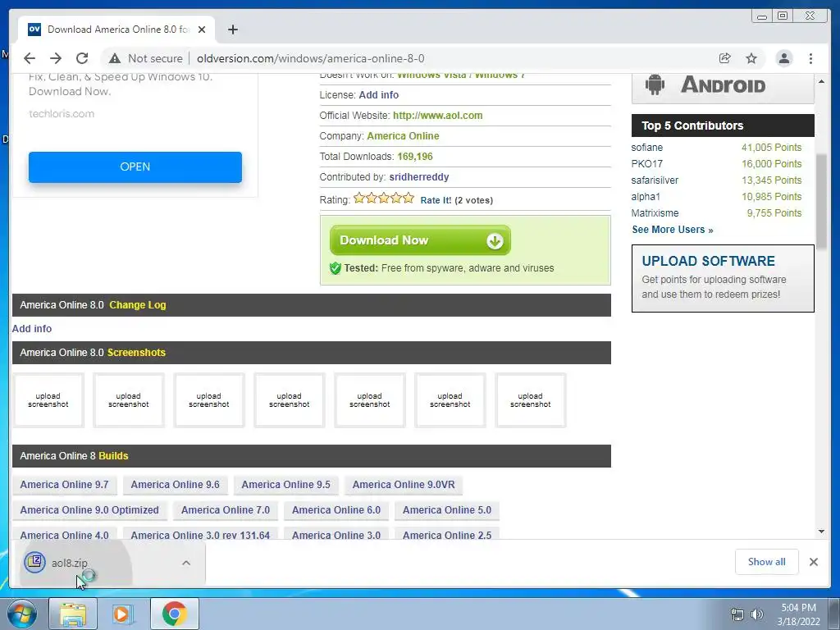Share this page using the share icon

click(x=725, y=58)
